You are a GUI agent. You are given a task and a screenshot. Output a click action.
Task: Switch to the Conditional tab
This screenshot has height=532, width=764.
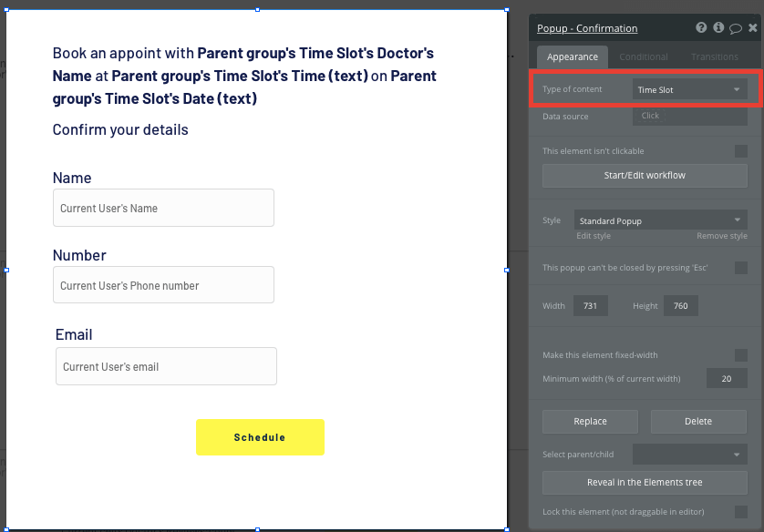coord(643,56)
